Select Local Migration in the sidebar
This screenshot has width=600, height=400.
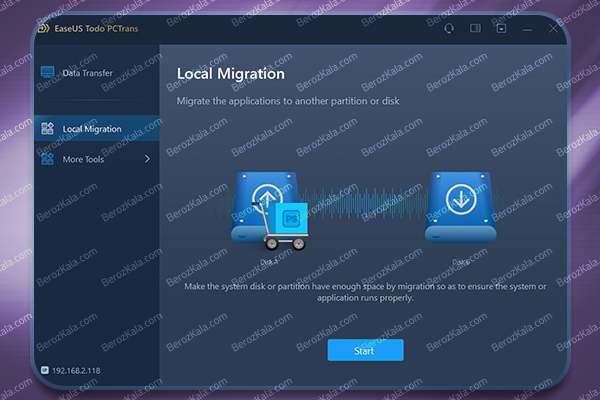click(x=96, y=129)
